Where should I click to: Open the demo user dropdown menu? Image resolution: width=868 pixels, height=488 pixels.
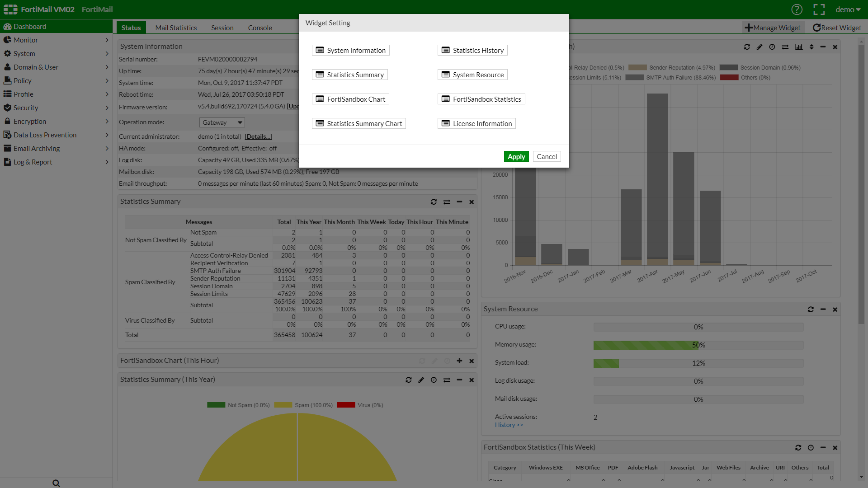coord(848,9)
